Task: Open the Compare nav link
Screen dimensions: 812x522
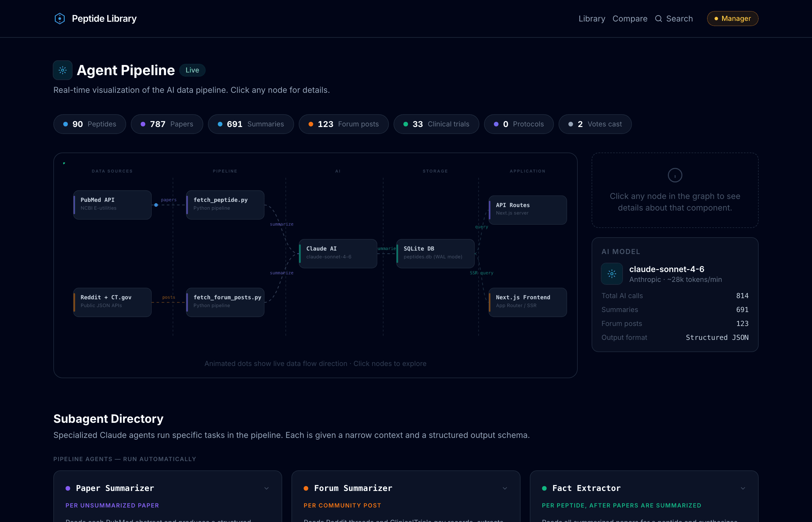Action: (x=630, y=19)
